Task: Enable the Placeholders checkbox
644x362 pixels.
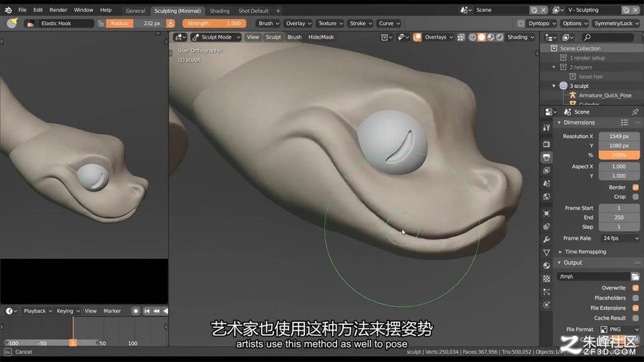Action: pos(635,298)
